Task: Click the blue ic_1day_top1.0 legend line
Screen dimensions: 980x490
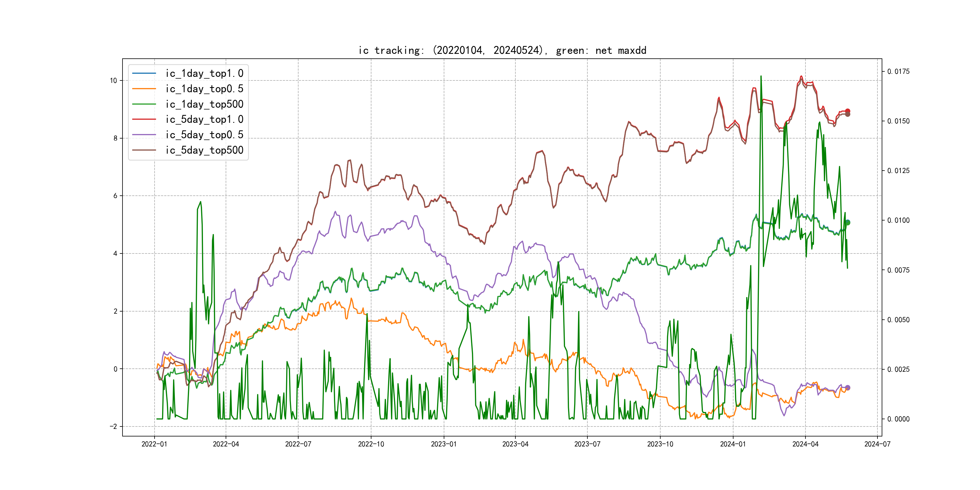Action: tap(144, 73)
